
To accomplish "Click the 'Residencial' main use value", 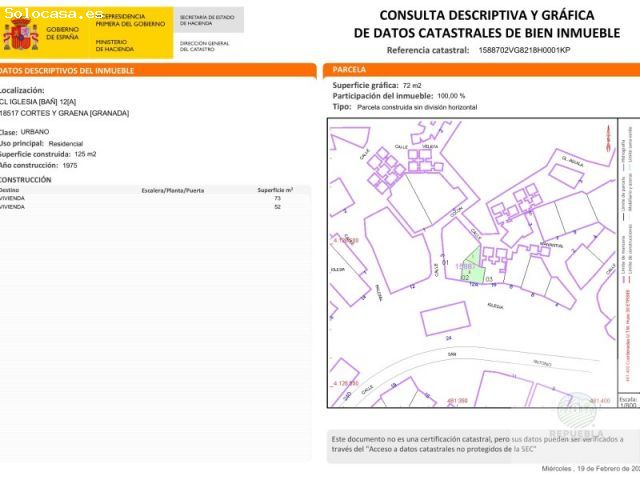I will click(x=65, y=144).
